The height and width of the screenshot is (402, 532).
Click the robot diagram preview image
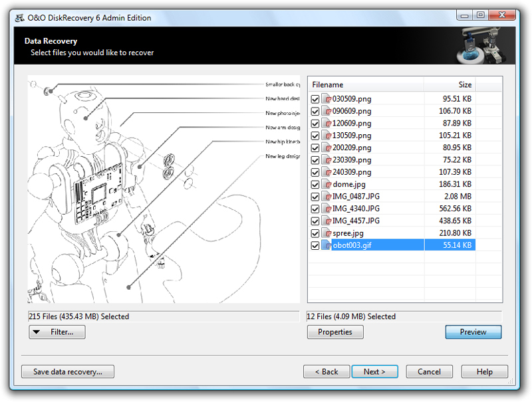(x=164, y=189)
